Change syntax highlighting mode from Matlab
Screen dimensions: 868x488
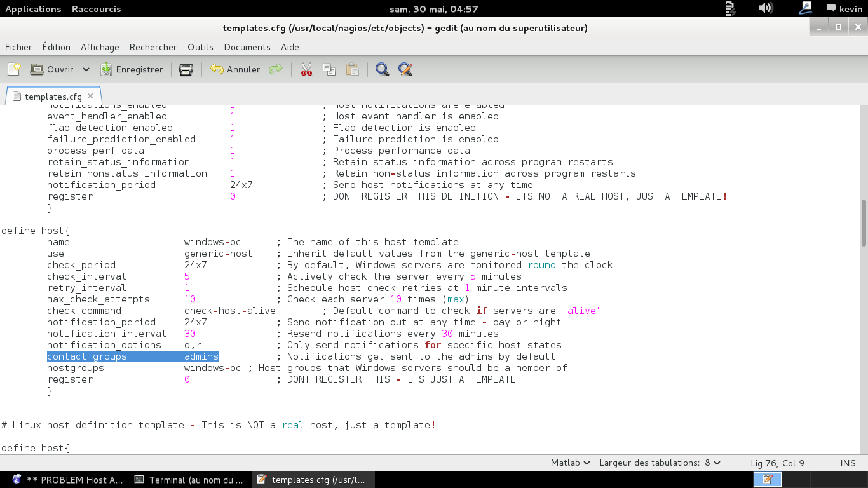pyautogui.click(x=570, y=463)
